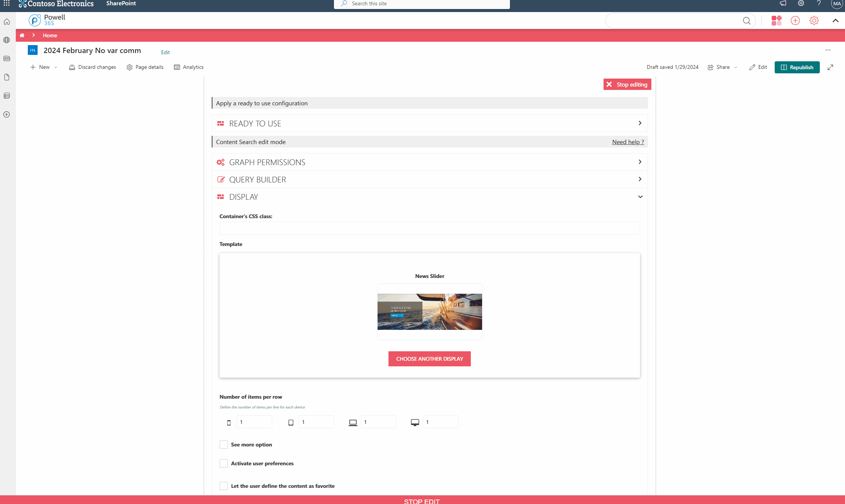Click the Contoso Electronics logo
This screenshot has height=504, width=845.
click(56, 4)
